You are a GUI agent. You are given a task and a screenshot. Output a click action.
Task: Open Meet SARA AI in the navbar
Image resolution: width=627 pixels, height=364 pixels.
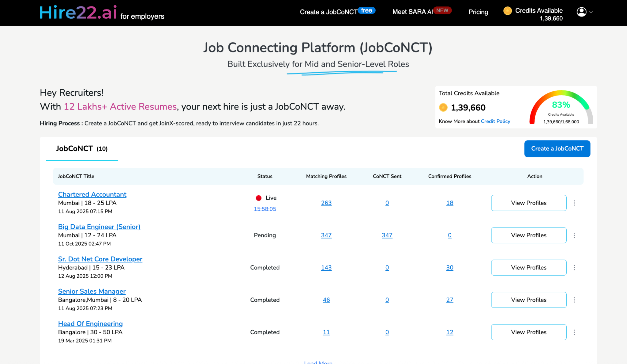[412, 12]
